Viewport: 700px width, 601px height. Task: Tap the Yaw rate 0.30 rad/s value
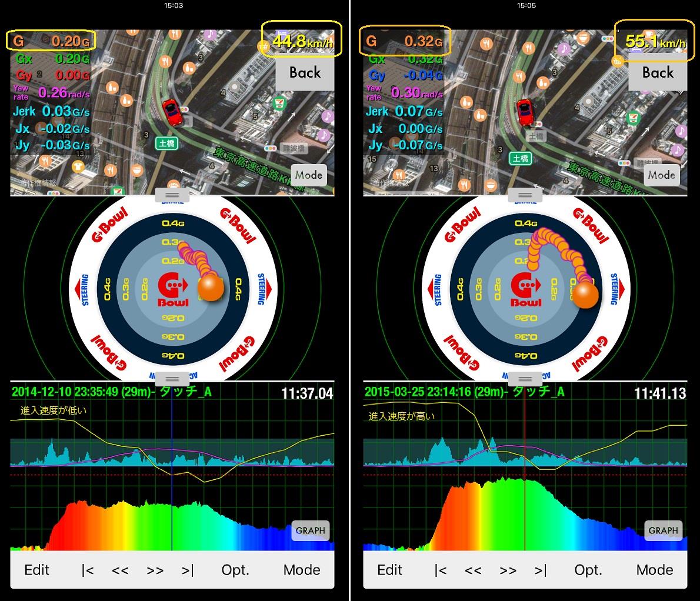(x=416, y=92)
